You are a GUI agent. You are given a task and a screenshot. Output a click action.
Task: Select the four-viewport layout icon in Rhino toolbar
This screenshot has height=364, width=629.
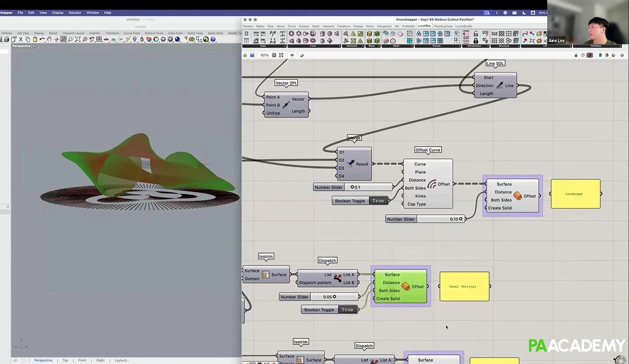coord(98,39)
